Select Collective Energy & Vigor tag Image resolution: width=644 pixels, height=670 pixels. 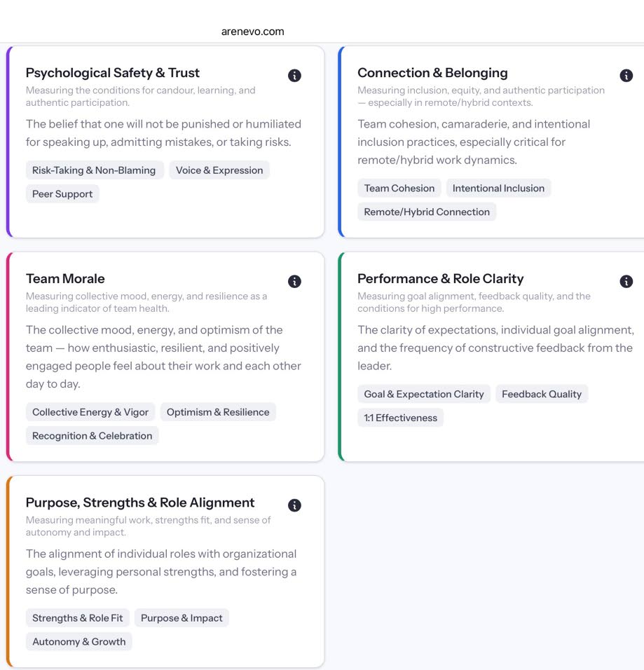click(x=90, y=412)
